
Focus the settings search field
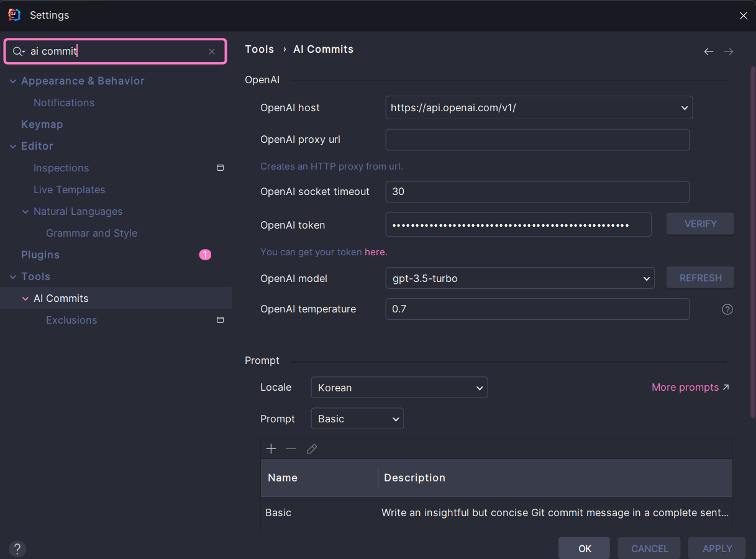[115, 51]
